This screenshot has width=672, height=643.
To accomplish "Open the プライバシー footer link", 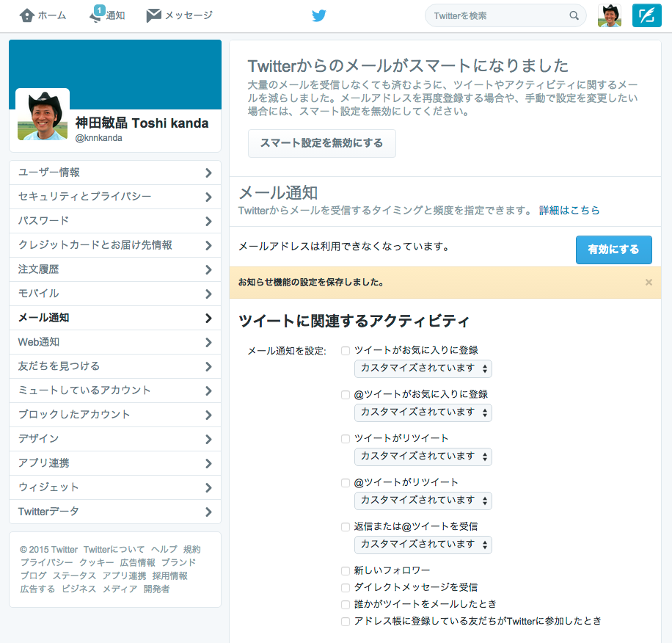I will pyautogui.click(x=46, y=562).
